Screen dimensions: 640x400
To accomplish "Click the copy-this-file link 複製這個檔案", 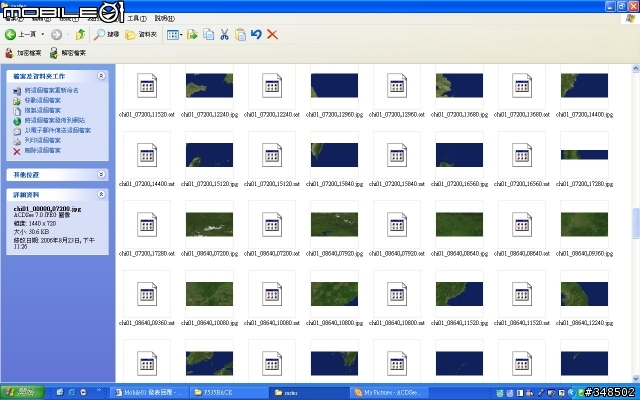I will [x=42, y=110].
